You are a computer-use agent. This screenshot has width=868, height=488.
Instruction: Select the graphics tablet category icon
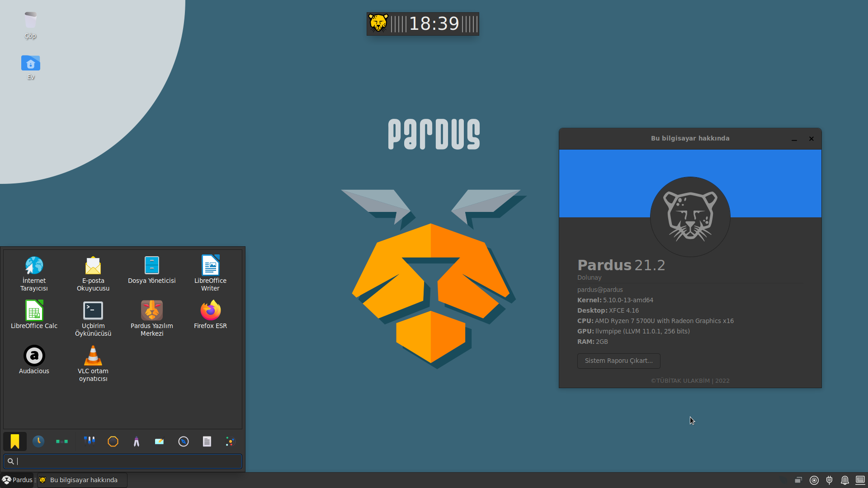[160, 441]
